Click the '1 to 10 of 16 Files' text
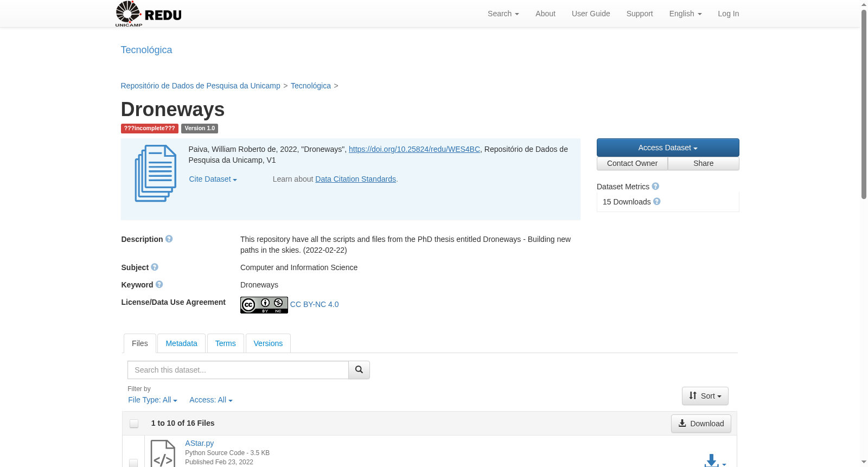 pos(183,423)
